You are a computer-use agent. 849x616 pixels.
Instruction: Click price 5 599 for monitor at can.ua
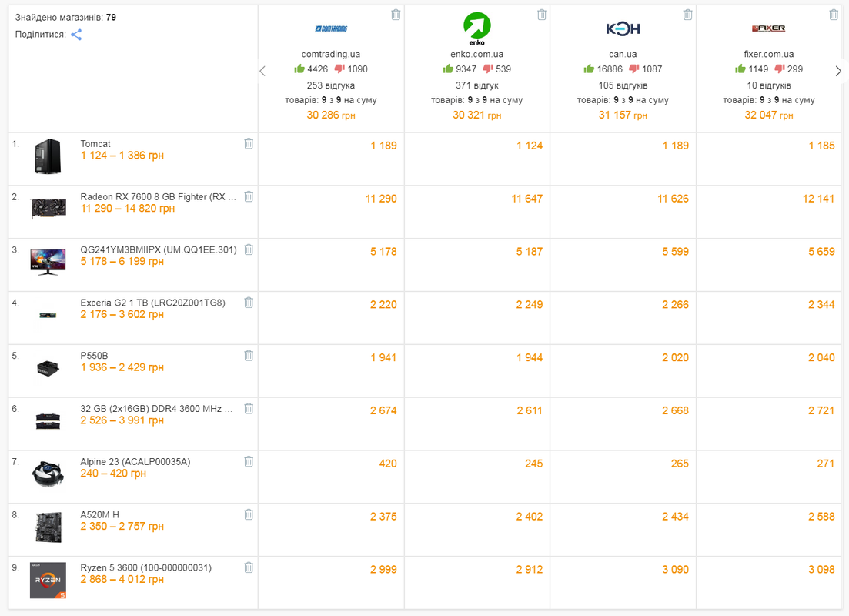pos(675,252)
